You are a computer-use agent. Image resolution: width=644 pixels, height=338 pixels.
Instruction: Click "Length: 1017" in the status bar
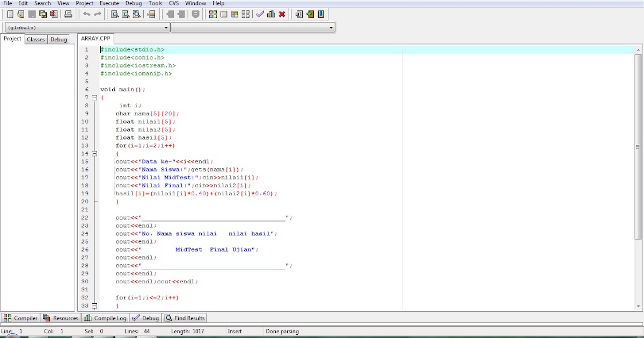[188, 332]
